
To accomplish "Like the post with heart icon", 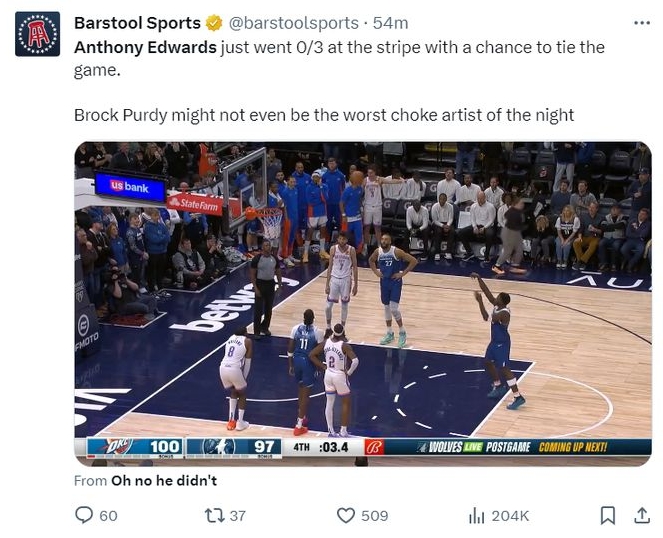I will coord(346,516).
